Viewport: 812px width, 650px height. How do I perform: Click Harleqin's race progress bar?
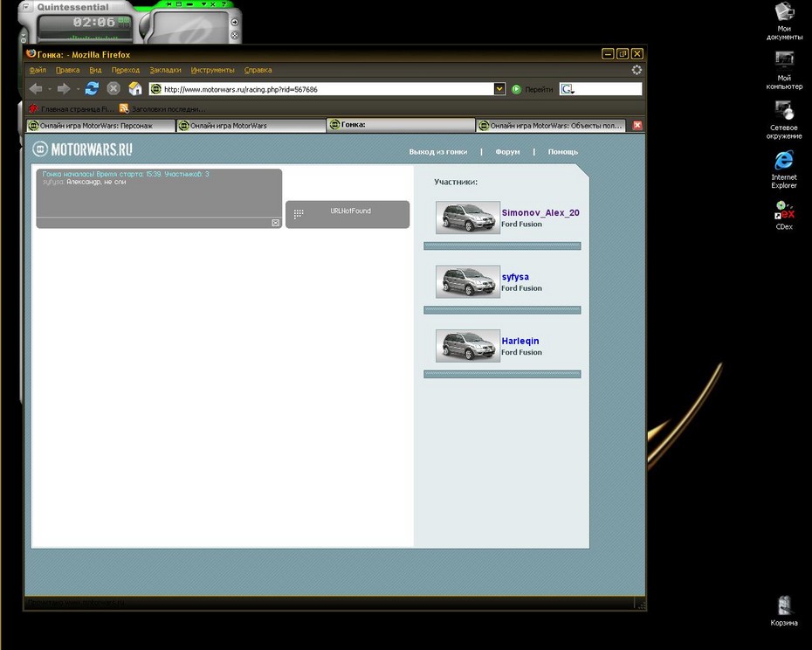click(x=502, y=374)
